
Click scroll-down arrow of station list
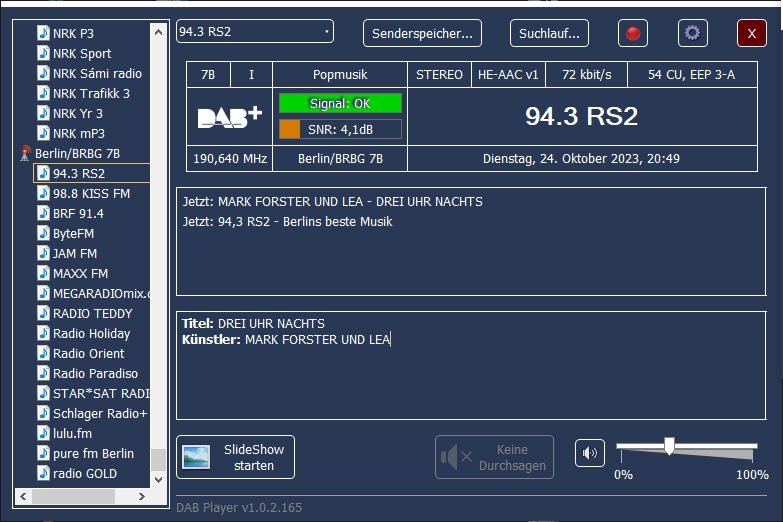158,480
